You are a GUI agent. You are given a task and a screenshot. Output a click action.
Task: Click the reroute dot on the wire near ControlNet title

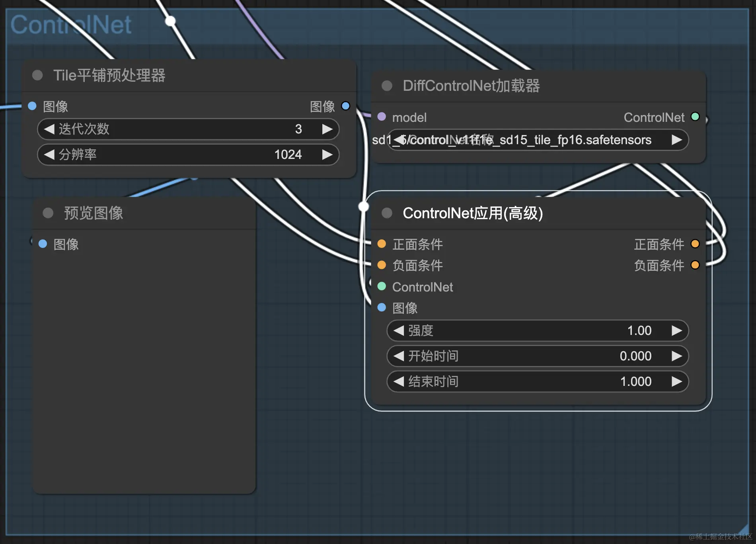tap(170, 21)
